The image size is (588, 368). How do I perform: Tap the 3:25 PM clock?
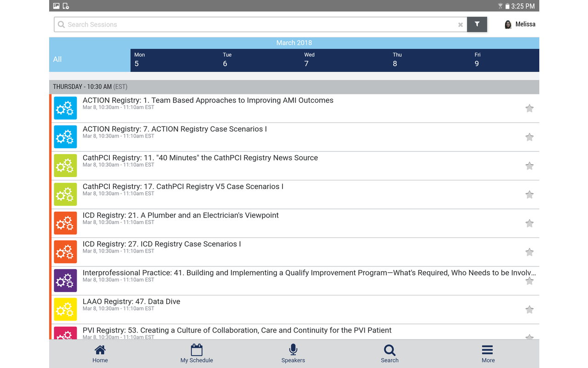[523, 6]
